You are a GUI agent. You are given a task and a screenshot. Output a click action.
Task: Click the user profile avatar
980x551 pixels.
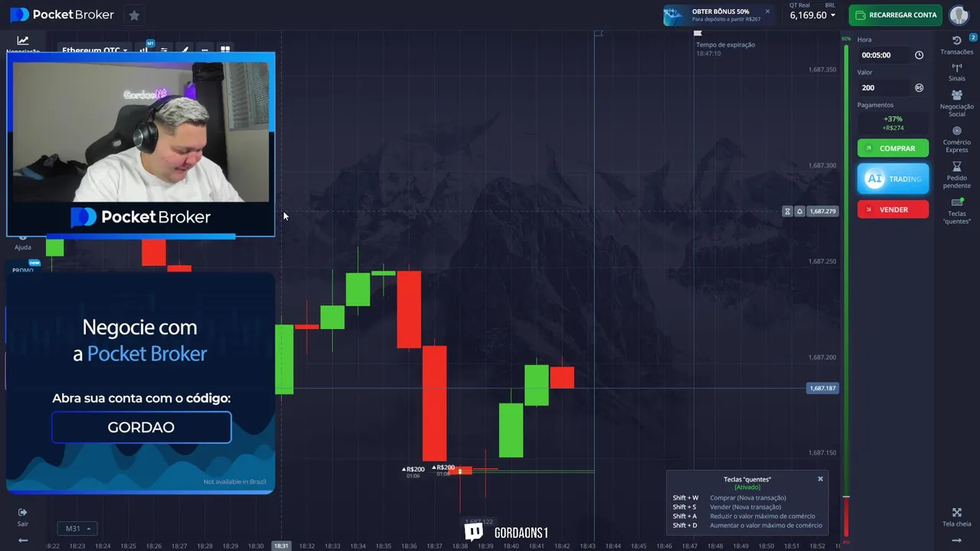[x=959, y=15]
